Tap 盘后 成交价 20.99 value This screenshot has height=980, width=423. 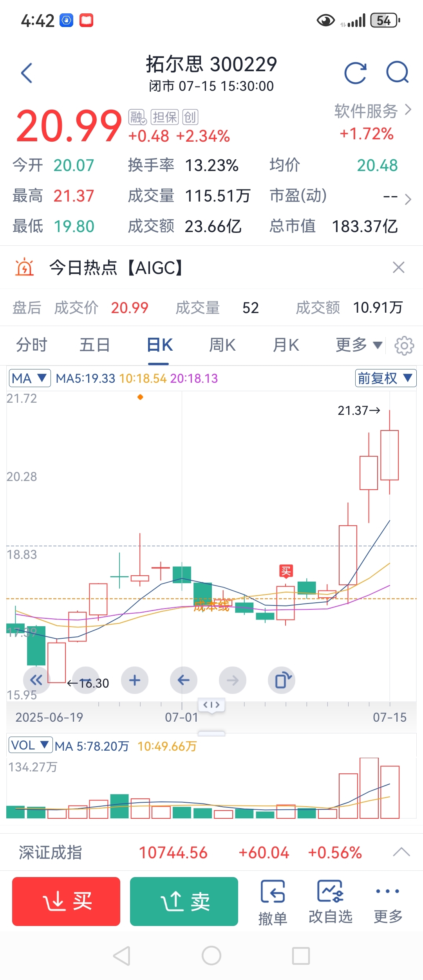point(130,308)
